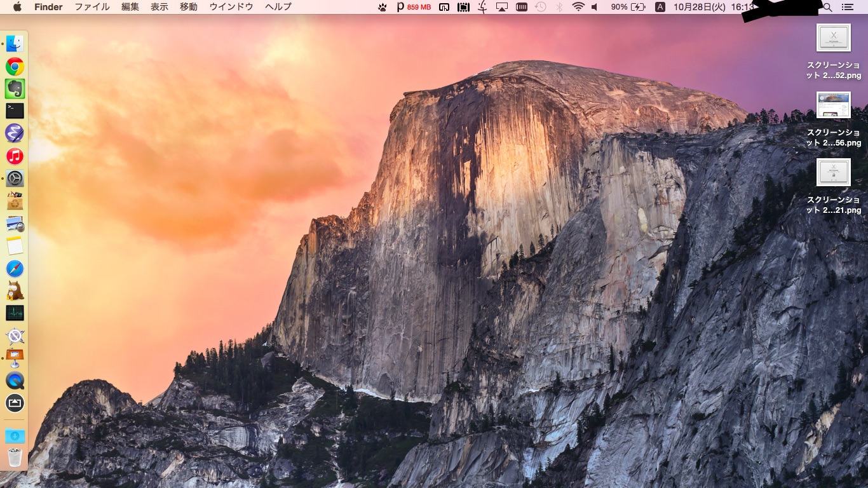Click the volume speaker icon
This screenshot has height=488, width=868.
[595, 7]
